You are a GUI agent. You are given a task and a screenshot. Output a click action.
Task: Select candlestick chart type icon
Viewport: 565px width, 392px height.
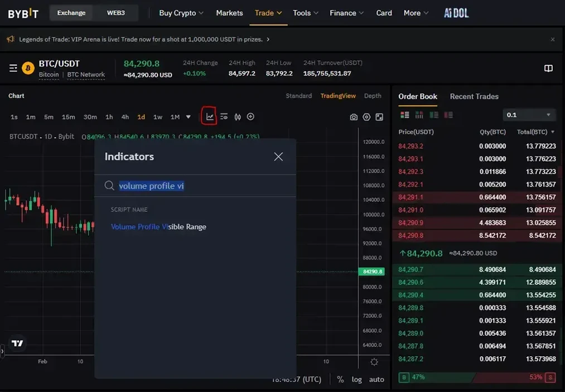238,117
